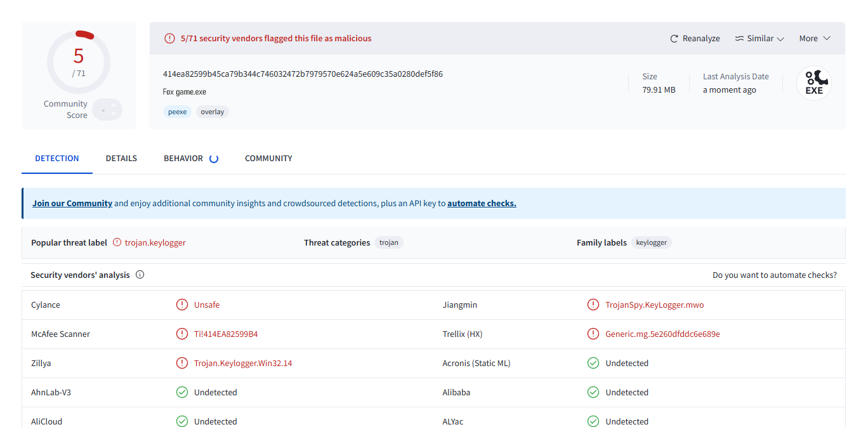This screenshot has height=427, width=868.
Task: Expand the Similar dropdown
Action: (760, 39)
